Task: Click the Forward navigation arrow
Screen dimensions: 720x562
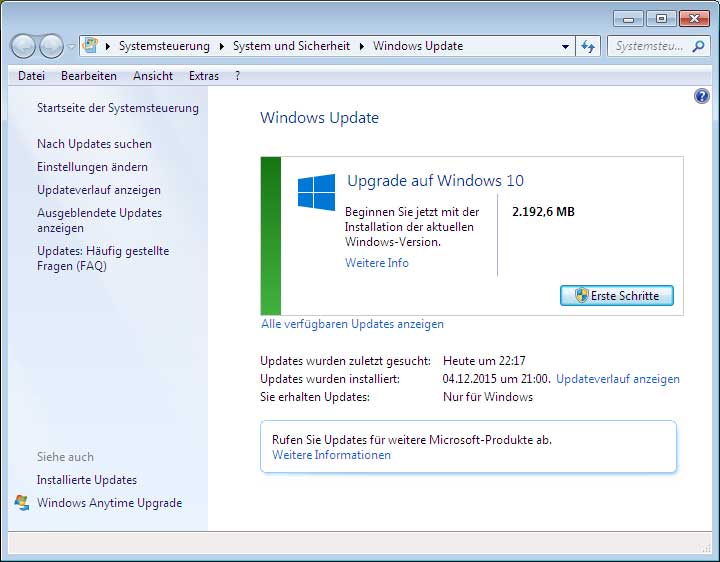Action: pyautogui.click(x=51, y=46)
